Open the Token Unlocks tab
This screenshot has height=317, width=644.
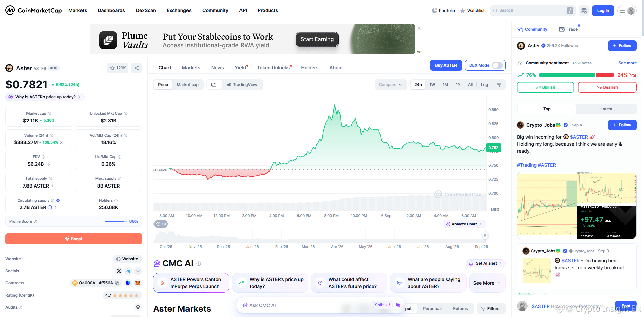click(273, 68)
